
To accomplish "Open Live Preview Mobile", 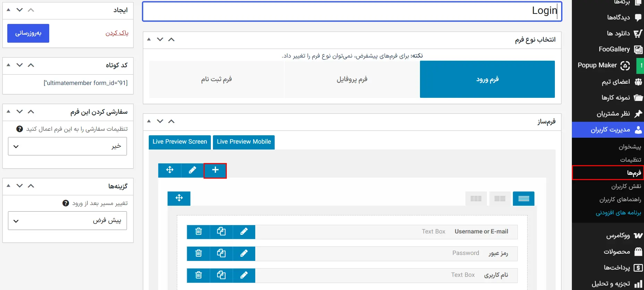I will [x=244, y=142].
